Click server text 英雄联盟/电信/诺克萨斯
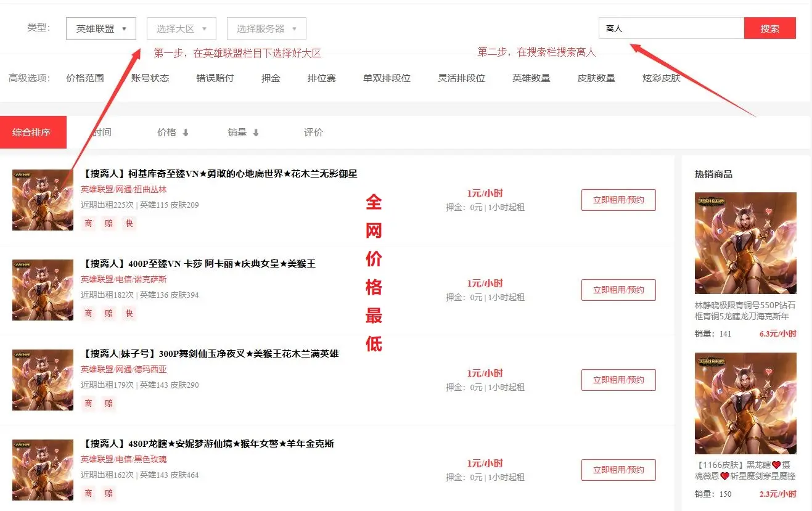 [124, 279]
